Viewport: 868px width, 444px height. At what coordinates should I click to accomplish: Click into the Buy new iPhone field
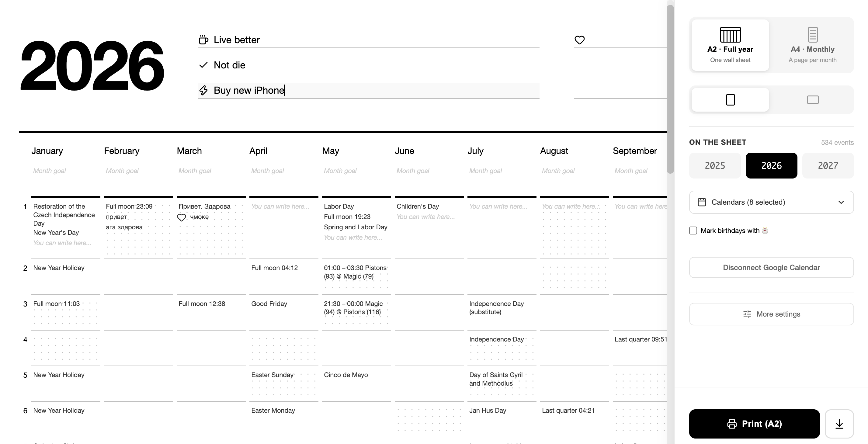click(369, 90)
